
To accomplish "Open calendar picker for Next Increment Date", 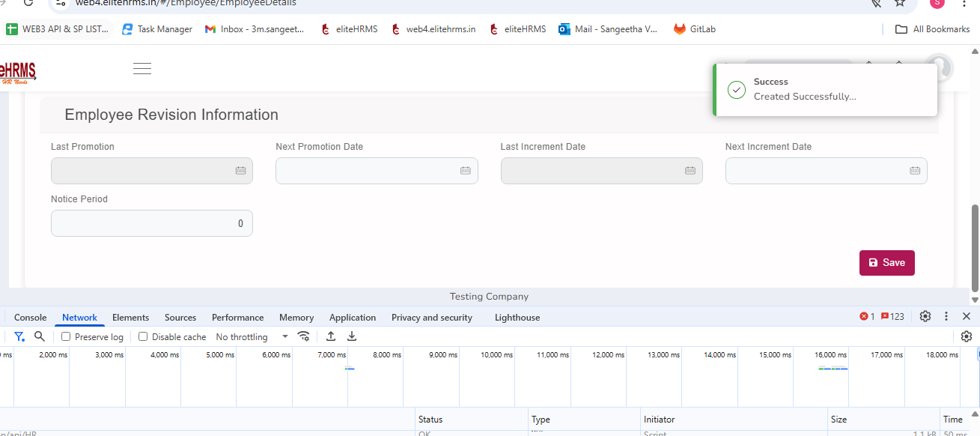I will pos(915,171).
